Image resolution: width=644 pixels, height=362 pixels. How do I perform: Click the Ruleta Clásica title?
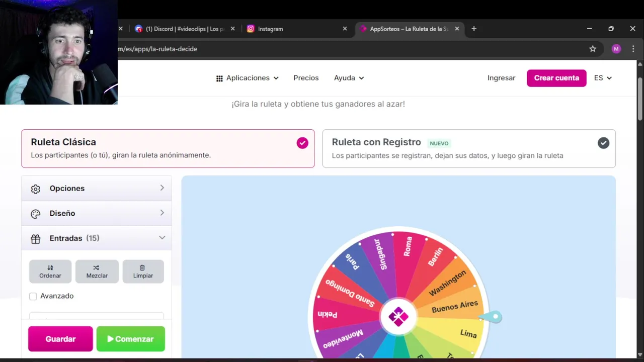click(x=63, y=142)
